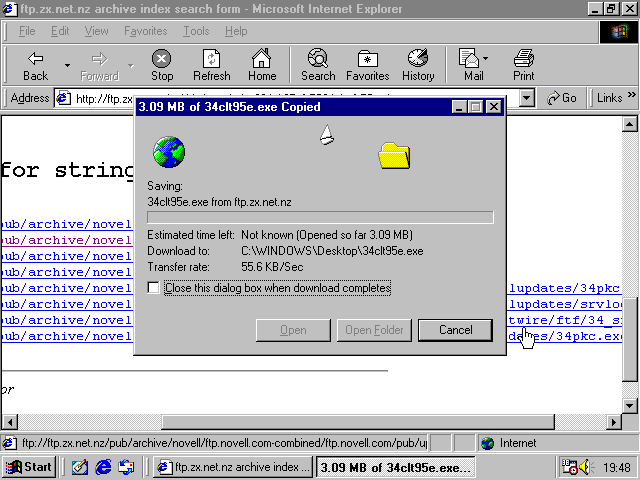Click the Windows logo throbber in the menu bar
The width and height of the screenshot is (640, 480).
point(619,31)
